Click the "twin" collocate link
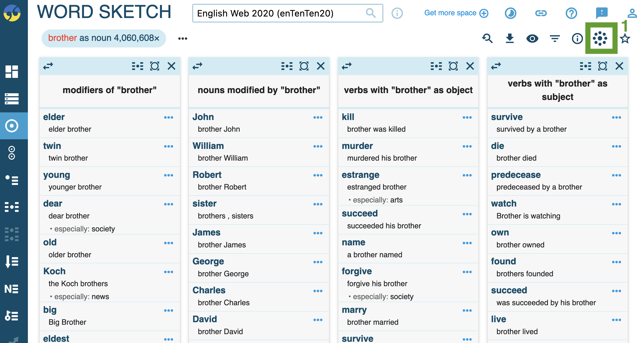644x343 pixels. tap(52, 146)
